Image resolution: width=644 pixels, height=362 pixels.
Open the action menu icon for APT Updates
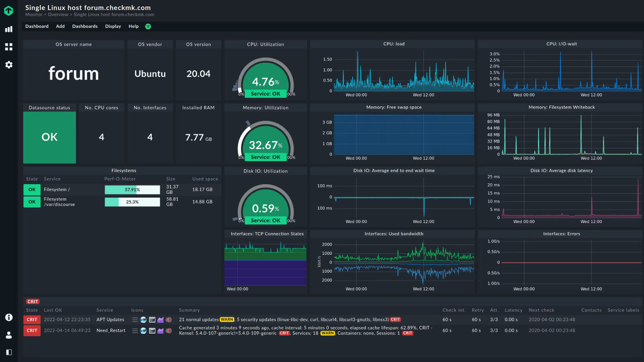tap(135, 319)
